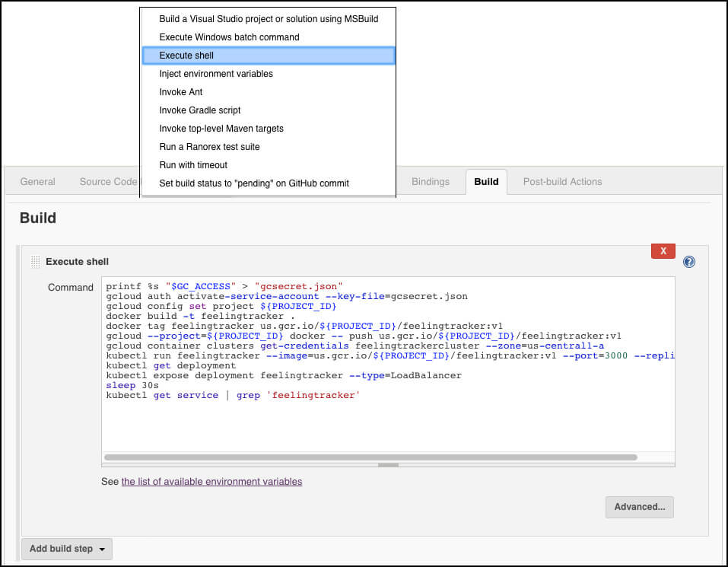Open the Post-build Actions tab
Screen dimensions: 728x567
point(562,182)
